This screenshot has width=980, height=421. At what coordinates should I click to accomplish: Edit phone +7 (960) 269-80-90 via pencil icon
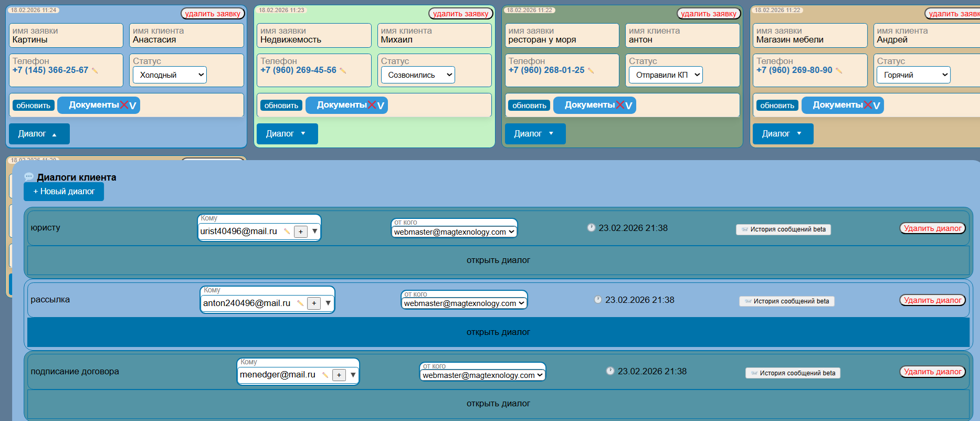click(839, 71)
